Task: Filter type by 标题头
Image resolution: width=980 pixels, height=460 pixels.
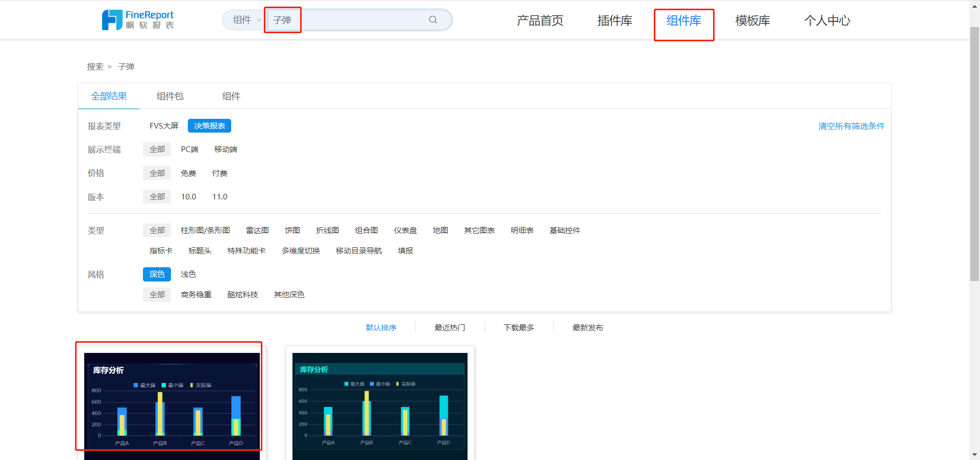Action: click(200, 251)
